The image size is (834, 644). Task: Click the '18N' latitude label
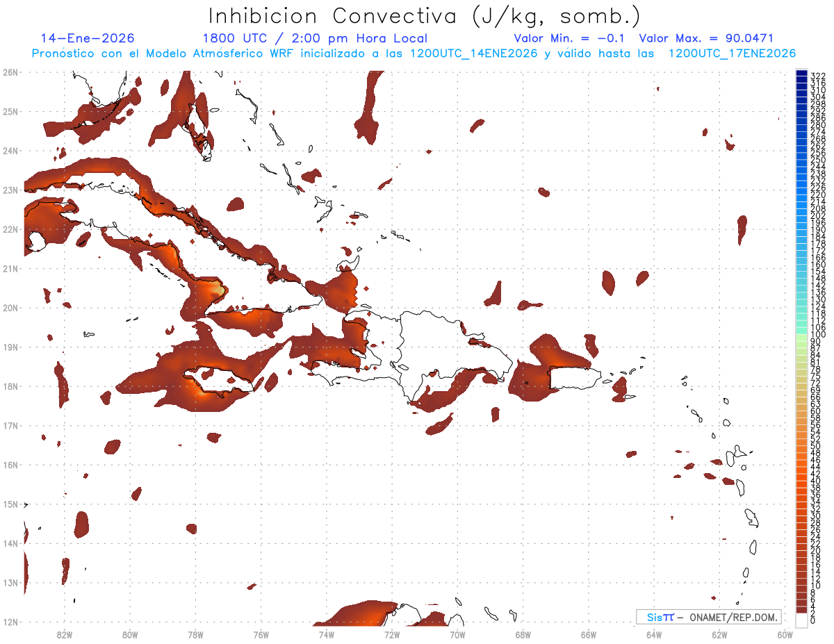point(10,386)
